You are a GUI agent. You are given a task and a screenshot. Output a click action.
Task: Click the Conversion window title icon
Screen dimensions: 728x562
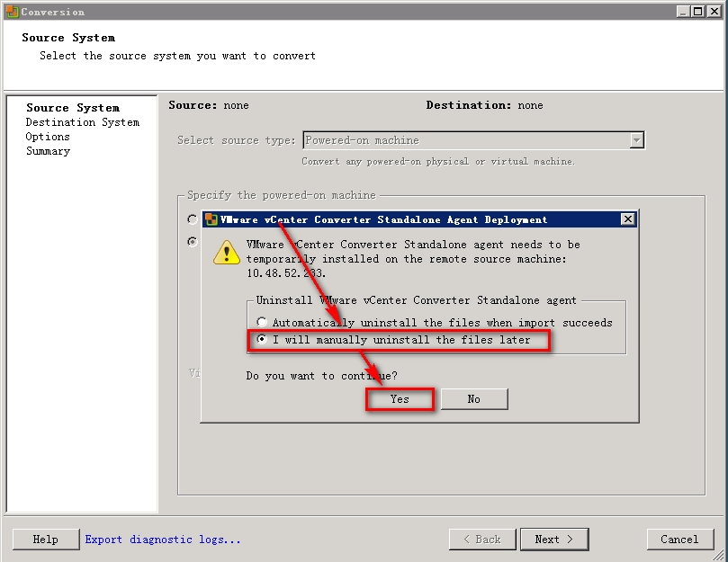pos(12,12)
